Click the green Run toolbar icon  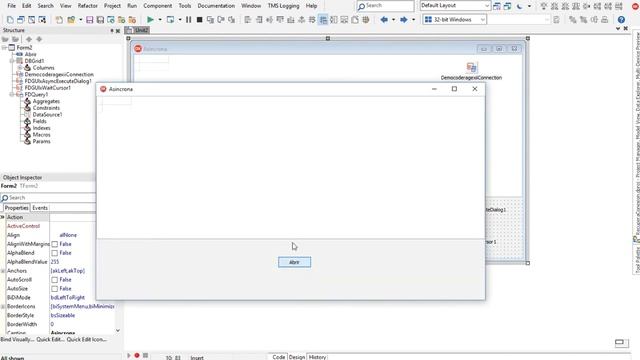point(150,20)
